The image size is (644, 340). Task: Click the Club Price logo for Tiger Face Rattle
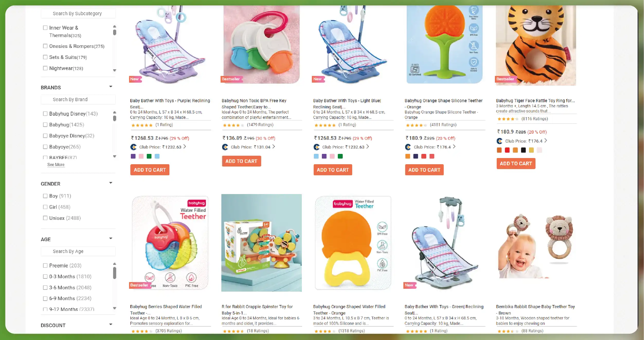(500, 141)
